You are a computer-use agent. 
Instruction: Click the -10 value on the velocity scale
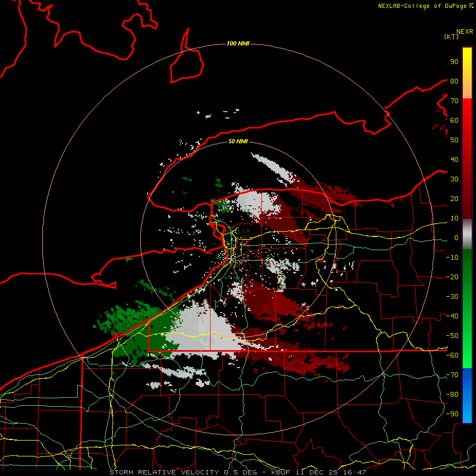point(452,258)
